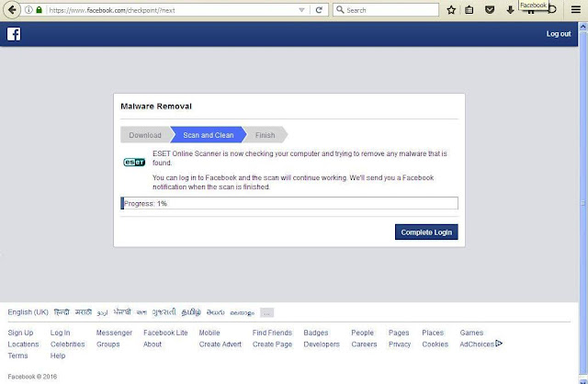Bookmark this page with the star icon

tap(451, 10)
